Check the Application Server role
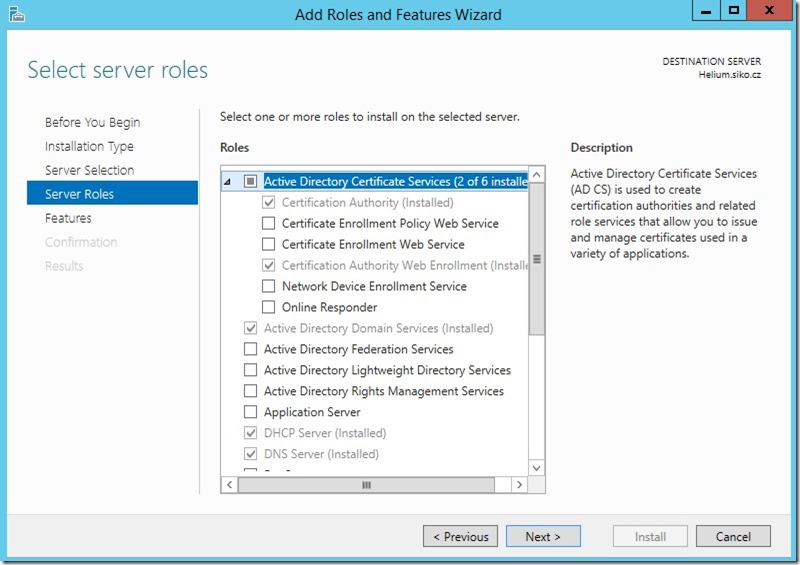The width and height of the screenshot is (800, 565). pos(250,412)
